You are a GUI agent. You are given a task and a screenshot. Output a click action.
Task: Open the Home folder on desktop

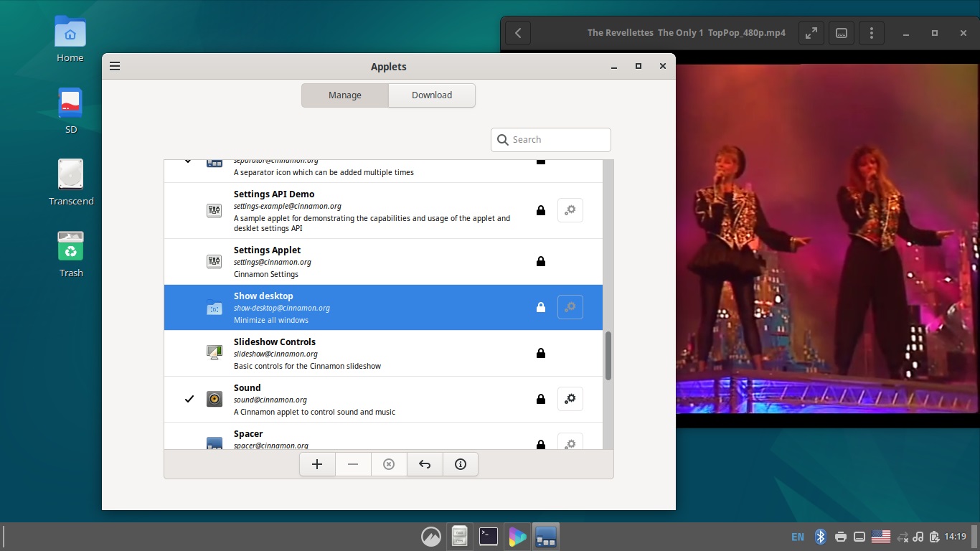point(70,39)
